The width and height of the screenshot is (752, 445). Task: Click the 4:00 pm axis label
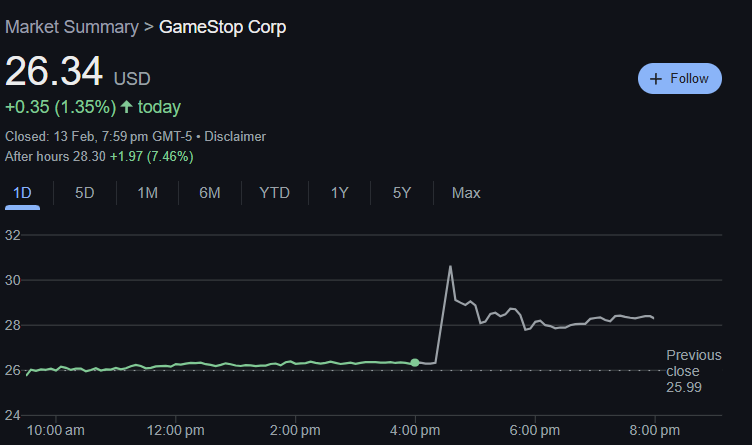[x=415, y=430]
